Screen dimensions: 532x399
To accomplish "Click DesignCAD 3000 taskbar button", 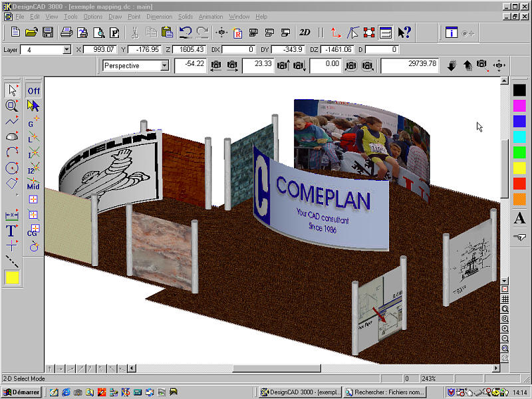I will (x=300, y=392).
